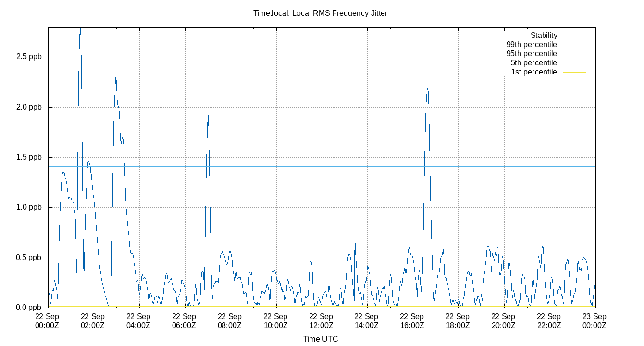Click the 'Time UTC' axis title
The width and height of the screenshot is (644, 346).
tap(321, 339)
